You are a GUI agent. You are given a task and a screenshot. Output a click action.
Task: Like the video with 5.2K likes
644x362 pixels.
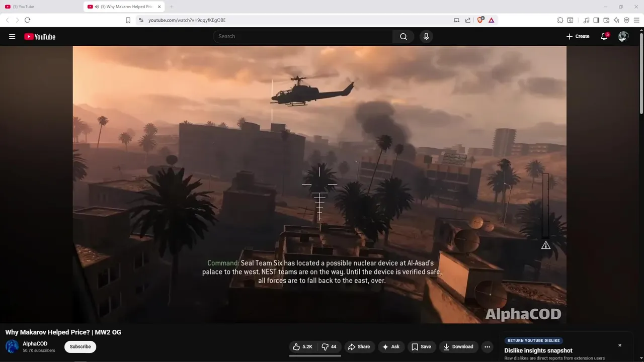(303, 346)
